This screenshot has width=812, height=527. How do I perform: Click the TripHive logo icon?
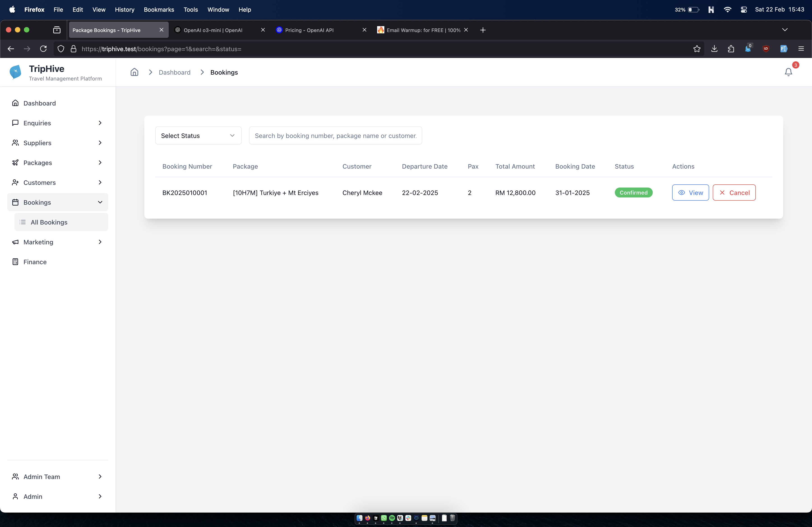pos(15,72)
